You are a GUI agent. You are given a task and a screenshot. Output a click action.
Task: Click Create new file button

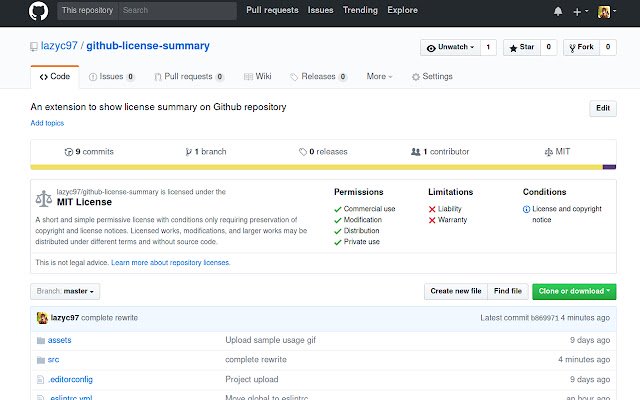pyautogui.click(x=456, y=291)
